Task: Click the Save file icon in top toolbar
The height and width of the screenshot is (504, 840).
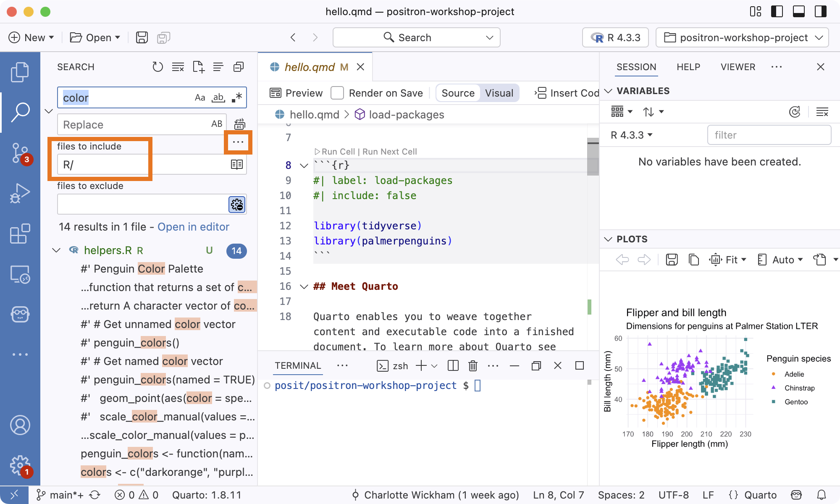Action: [x=142, y=37]
